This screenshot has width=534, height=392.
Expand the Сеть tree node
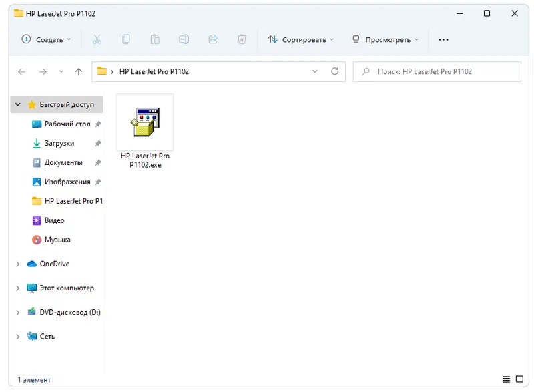(x=18, y=337)
